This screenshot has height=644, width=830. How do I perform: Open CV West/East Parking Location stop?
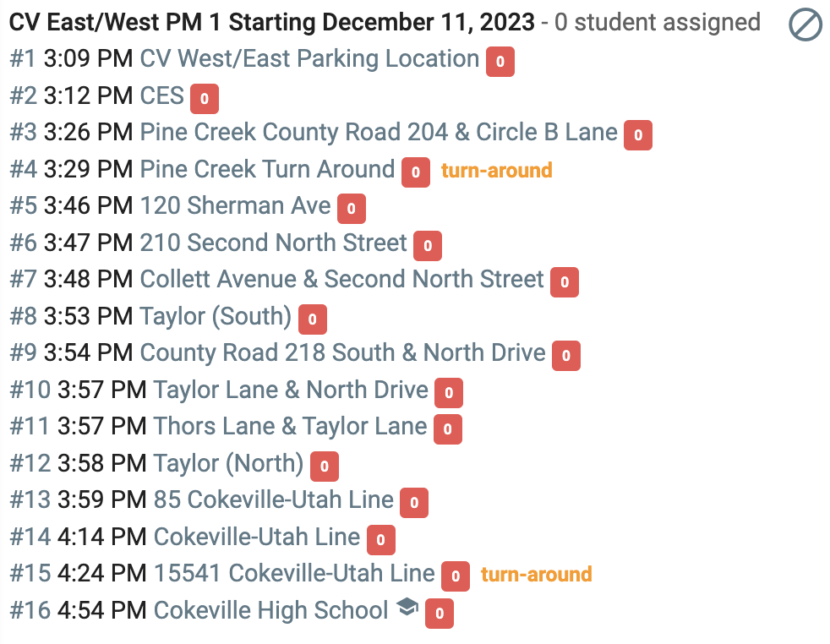tap(309, 59)
